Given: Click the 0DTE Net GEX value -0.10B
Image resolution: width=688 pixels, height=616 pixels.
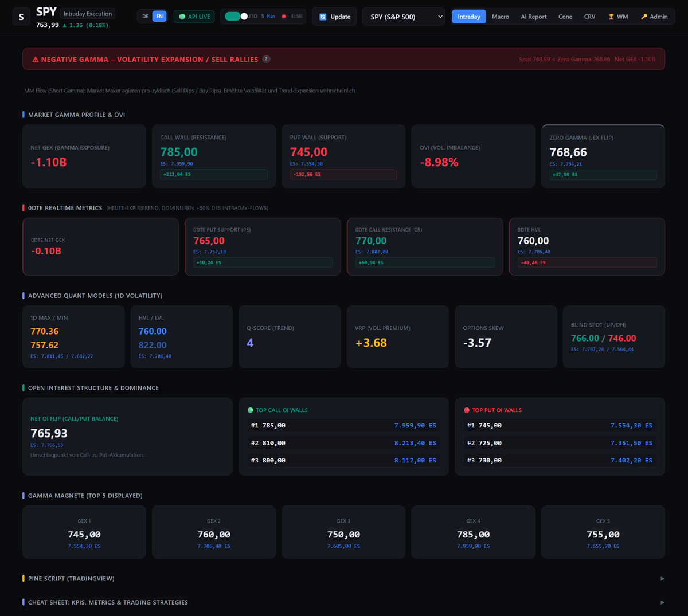Looking at the screenshot, I should click(x=46, y=251).
